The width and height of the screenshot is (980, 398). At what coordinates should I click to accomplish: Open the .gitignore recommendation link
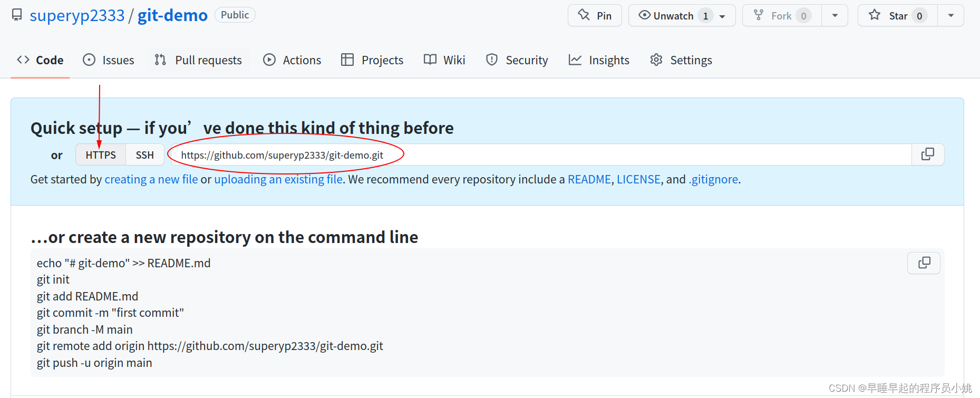[713, 179]
